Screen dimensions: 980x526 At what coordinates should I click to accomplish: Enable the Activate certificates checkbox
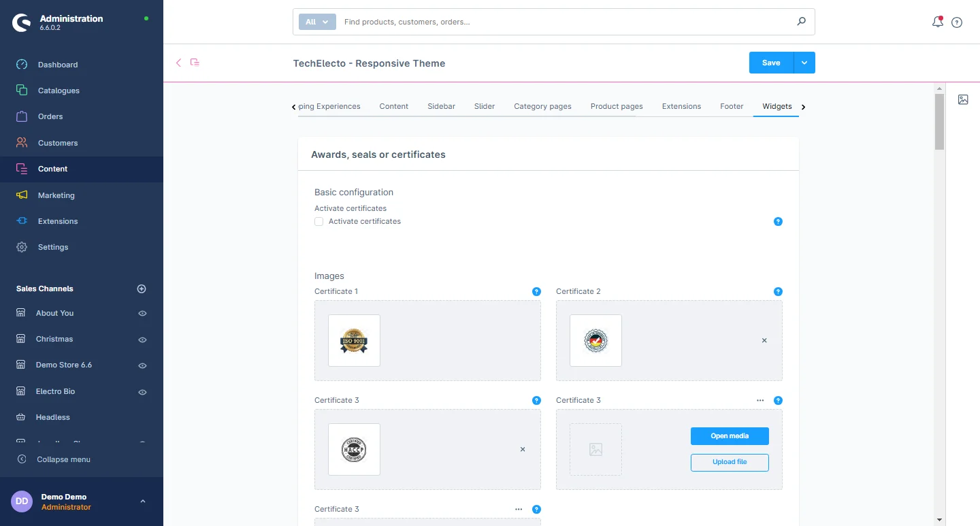[x=318, y=222]
